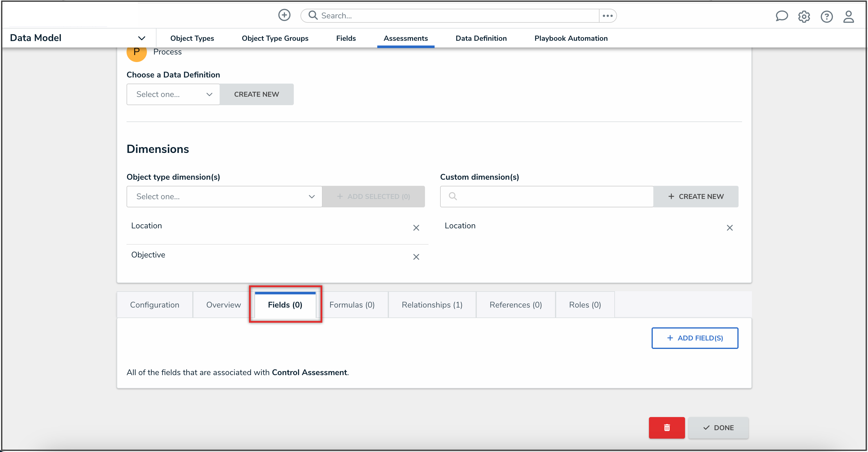Click into the custom dimensions search field
This screenshot has height=452, width=868.
(x=553, y=197)
